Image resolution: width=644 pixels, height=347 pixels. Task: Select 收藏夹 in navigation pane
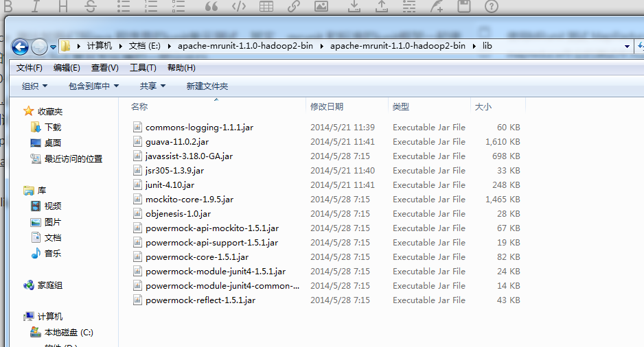[x=49, y=112]
